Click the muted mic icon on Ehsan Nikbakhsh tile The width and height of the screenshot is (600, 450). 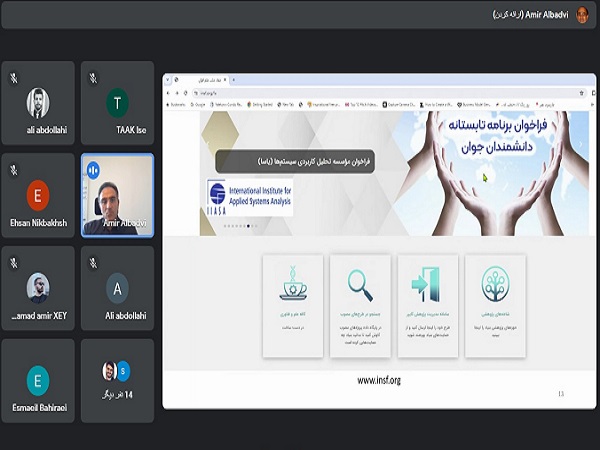[x=13, y=169]
